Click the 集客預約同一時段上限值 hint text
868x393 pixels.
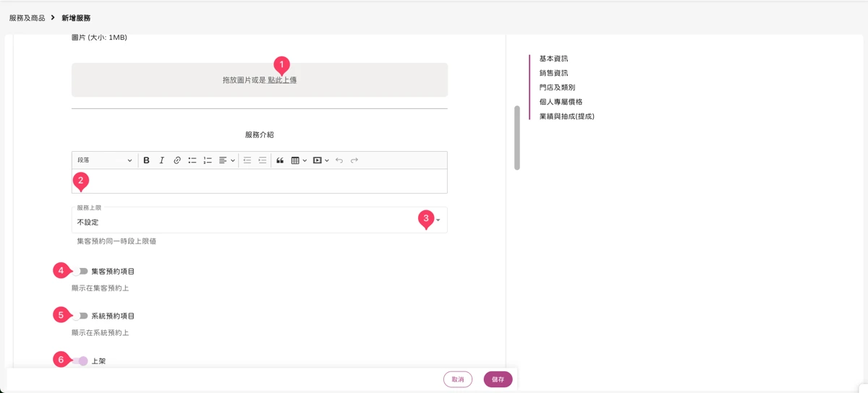pos(116,241)
